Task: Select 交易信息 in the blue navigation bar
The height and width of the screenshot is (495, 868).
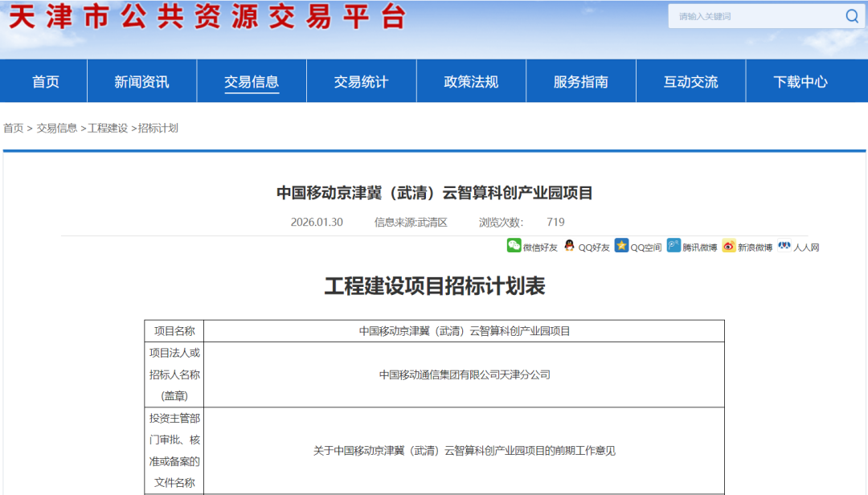Action: coord(252,81)
